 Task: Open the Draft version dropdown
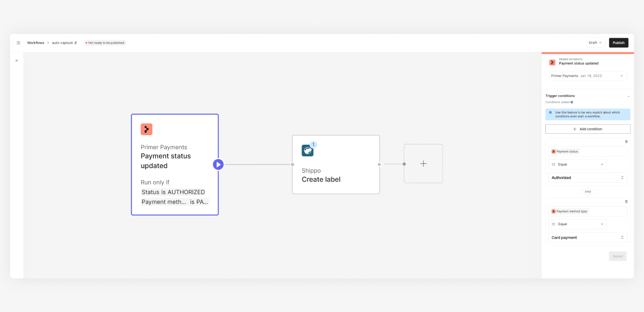[x=596, y=43]
